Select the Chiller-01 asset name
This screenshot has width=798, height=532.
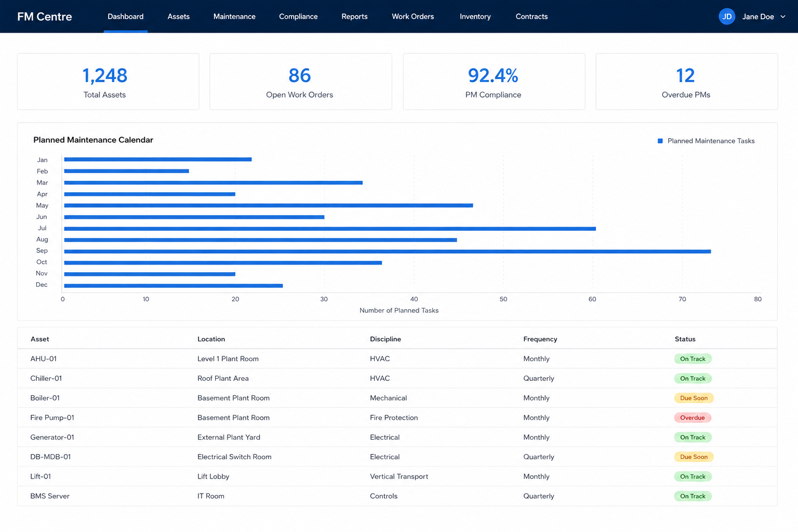(46, 379)
